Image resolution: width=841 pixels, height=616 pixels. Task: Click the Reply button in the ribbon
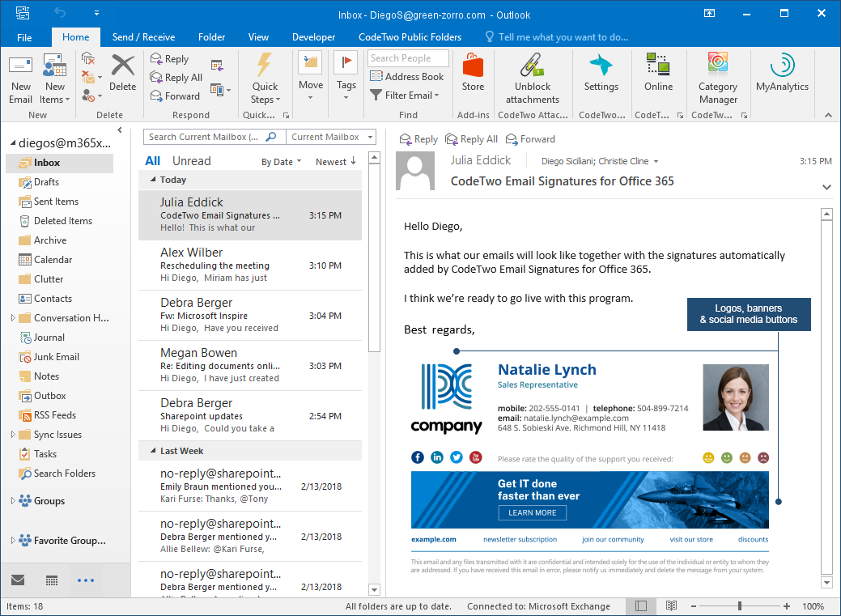click(x=169, y=59)
